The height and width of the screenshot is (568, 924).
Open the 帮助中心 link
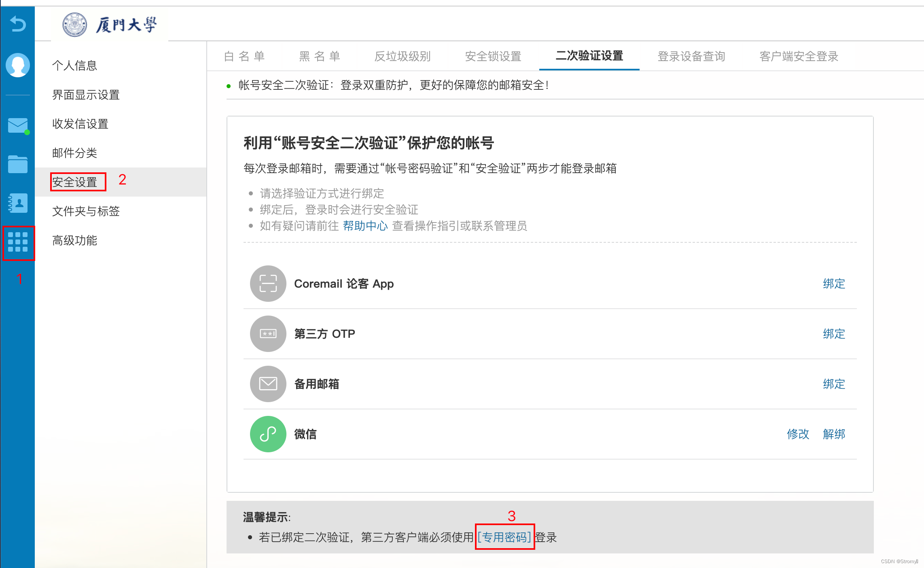[x=365, y=226]
